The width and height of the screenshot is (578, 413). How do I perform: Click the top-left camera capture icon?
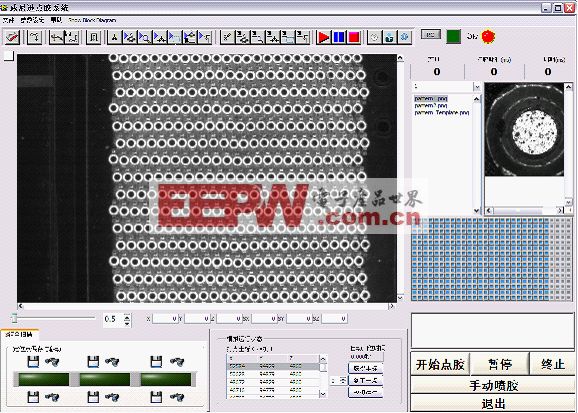(x=52, y=362)
